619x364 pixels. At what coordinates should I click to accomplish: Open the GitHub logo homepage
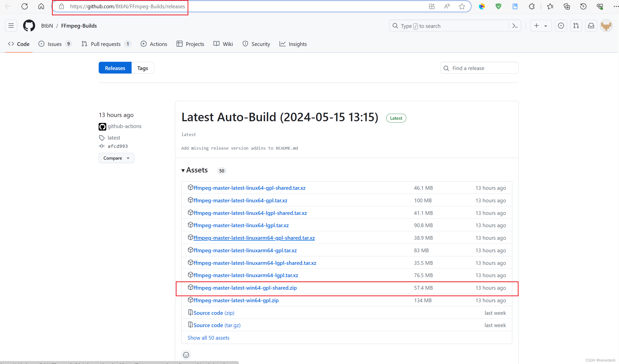(x=29, y=26)
